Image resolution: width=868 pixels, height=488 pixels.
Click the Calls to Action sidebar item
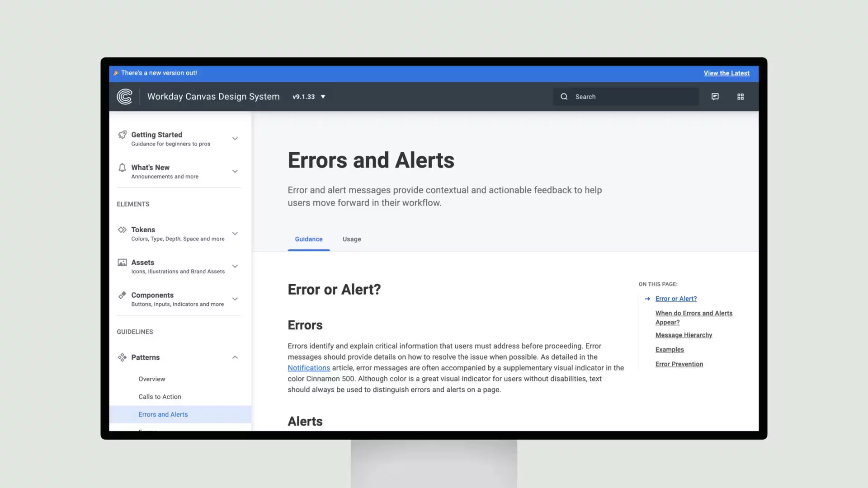pos(160,396)
